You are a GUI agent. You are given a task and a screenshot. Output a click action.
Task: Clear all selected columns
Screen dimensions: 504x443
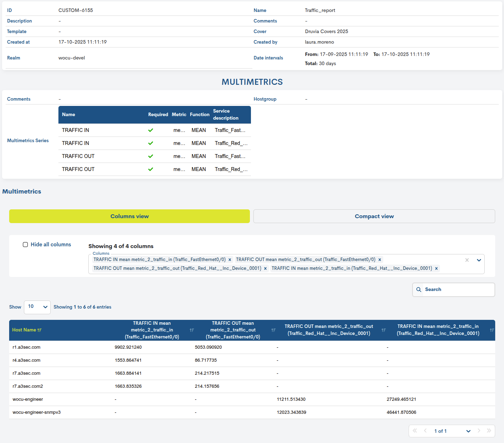pyautogui.click(x=467, y=260)
